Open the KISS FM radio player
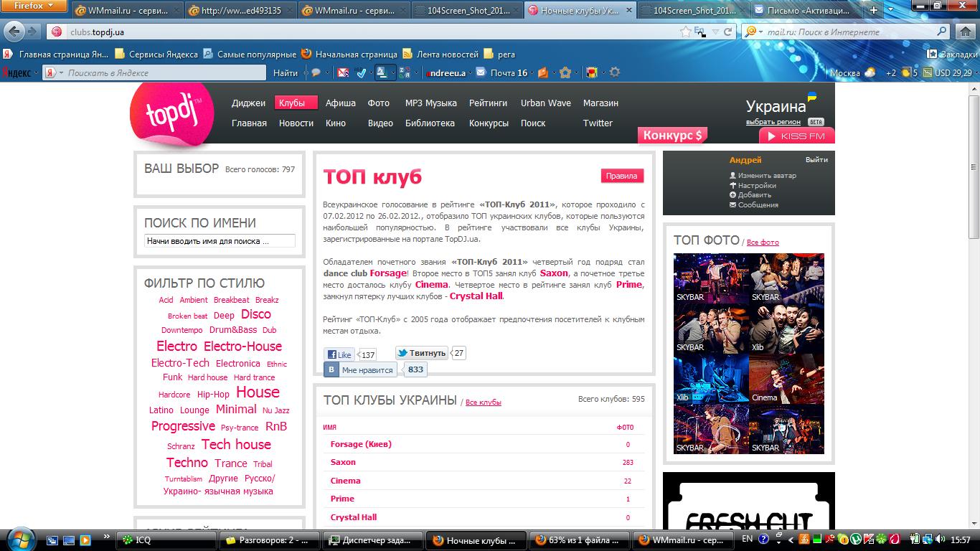The width and height of the screenshot is (980, 551). pyautogui.click(x=797, y=136)
